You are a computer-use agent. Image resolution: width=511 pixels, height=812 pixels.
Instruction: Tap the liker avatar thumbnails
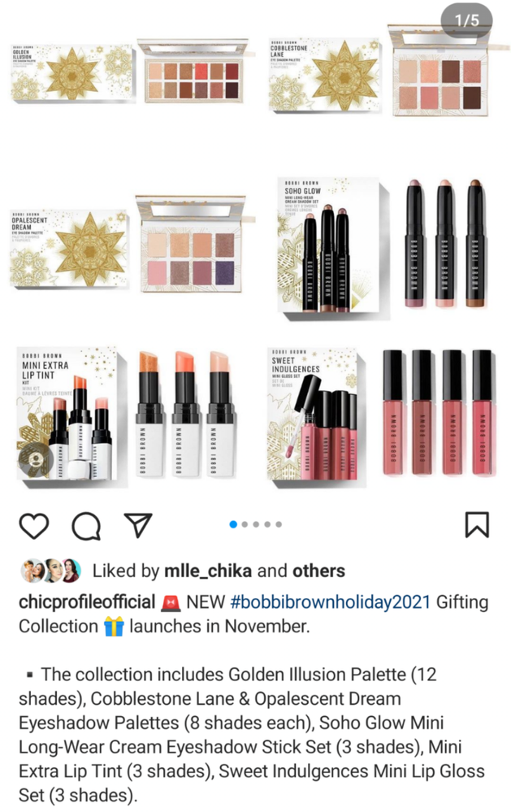pyautogui.click(x=50, y=571)
